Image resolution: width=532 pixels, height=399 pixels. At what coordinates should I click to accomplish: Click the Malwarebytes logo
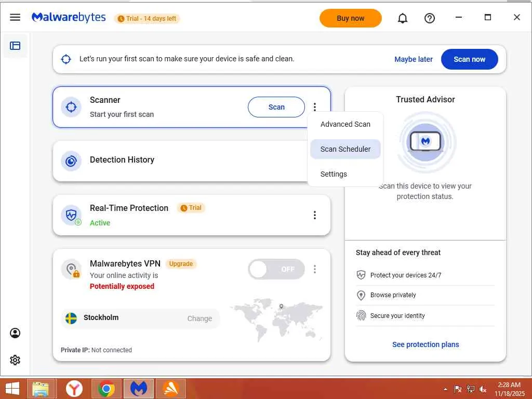tap(69, 18)
